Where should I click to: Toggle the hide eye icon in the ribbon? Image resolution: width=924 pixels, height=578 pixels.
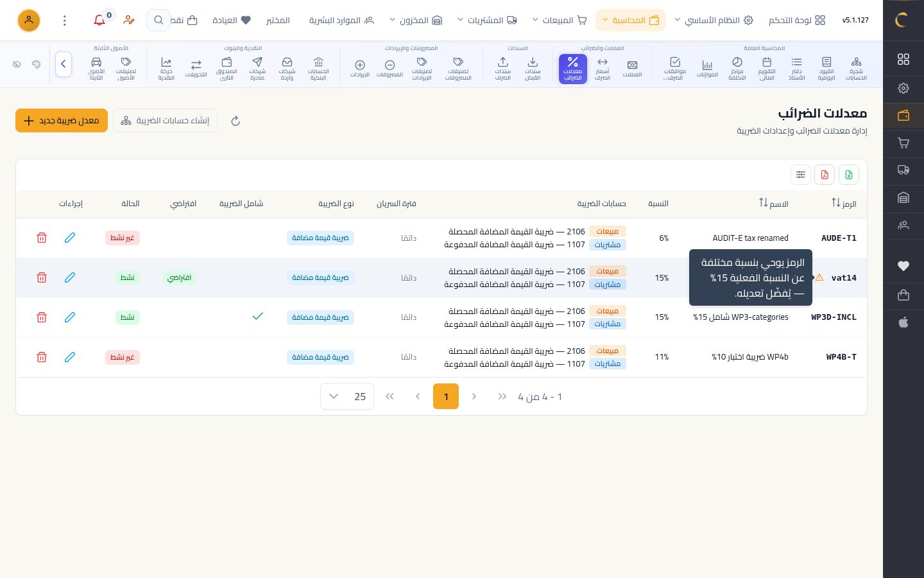pos(17,64)
